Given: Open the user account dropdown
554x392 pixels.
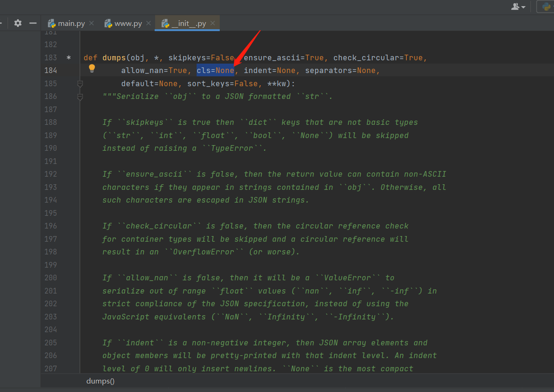Looking at the screenshot, I should point(518,6).
